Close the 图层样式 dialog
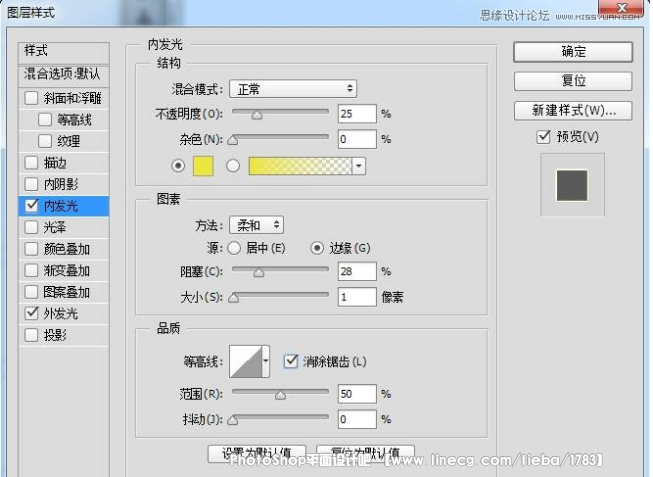 click(621, 8)
